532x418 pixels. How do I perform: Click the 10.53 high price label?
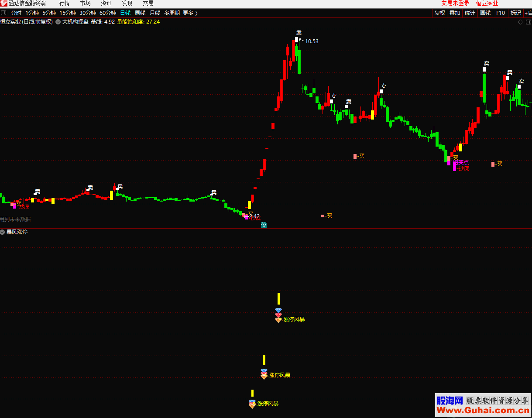coord(312,41)
